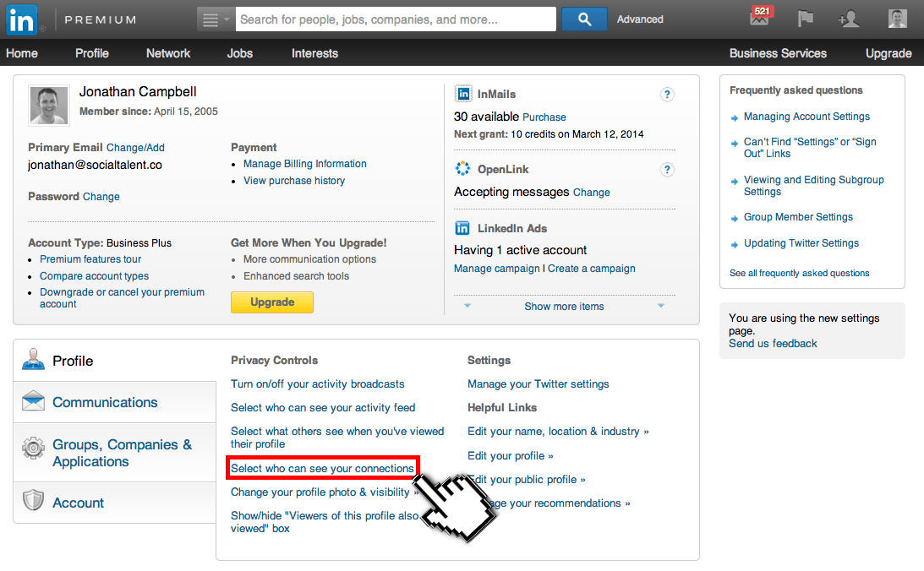The image size is (924, 571).
Task: Click the OpenLink colored ring icon
Action: coord(462,169)
